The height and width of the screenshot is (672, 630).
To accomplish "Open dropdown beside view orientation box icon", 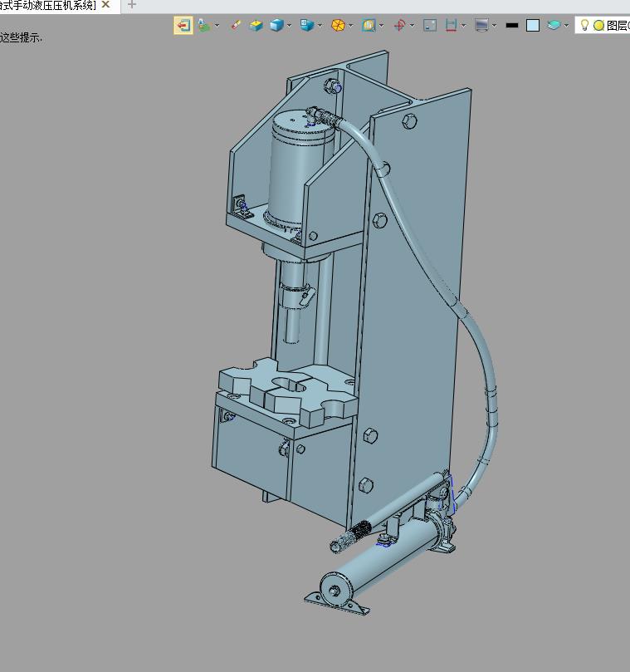I will (320, 26).
